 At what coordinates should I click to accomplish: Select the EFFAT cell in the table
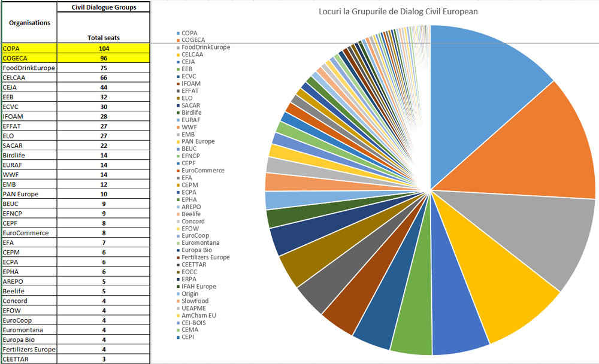[x=29, y=126]
